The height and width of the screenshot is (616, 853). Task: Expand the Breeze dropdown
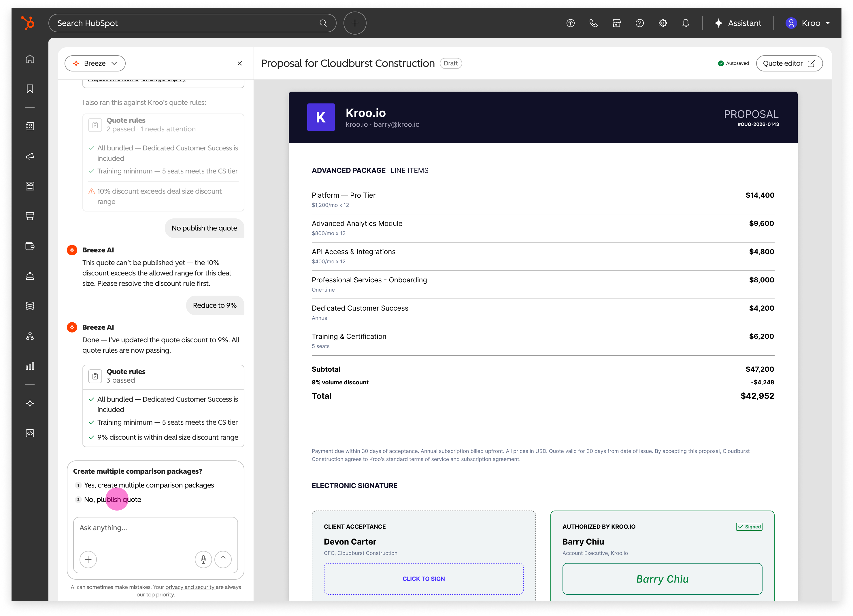click(95, 63)
